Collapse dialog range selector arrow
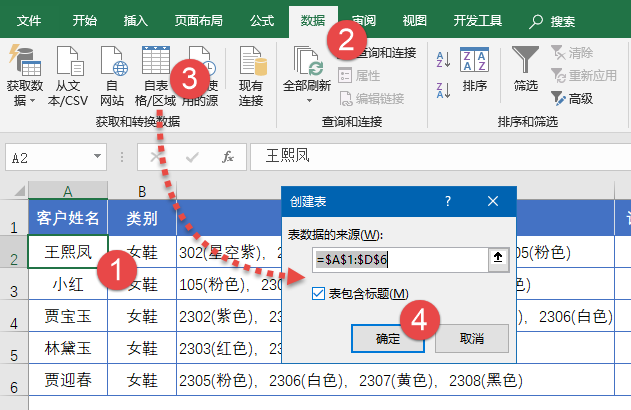 coord(498,259)
